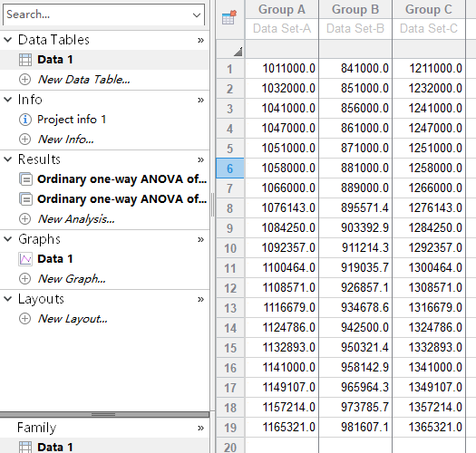Click the info icon next to Project info 1
476x453 pixels.
point(25,120)
